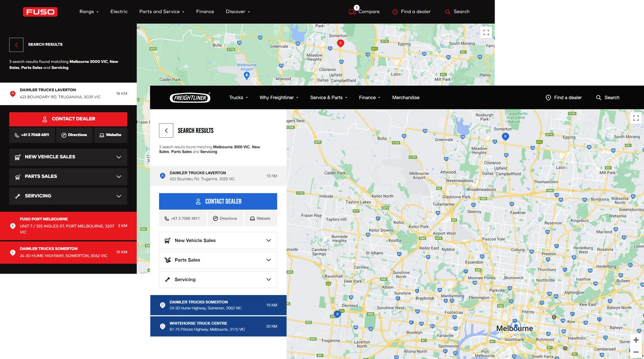Toggle fullscreen on the Fuso map

(x=486, y=32)
